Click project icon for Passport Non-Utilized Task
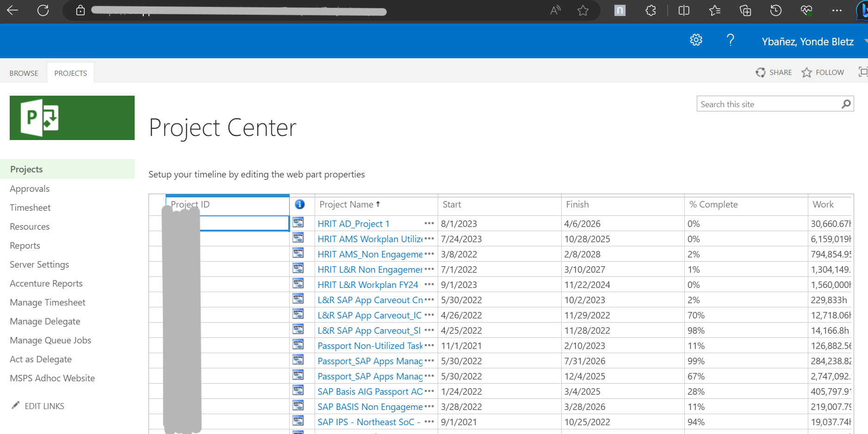The width and height of the screenshot is (868, 434). tap(298, 345)
